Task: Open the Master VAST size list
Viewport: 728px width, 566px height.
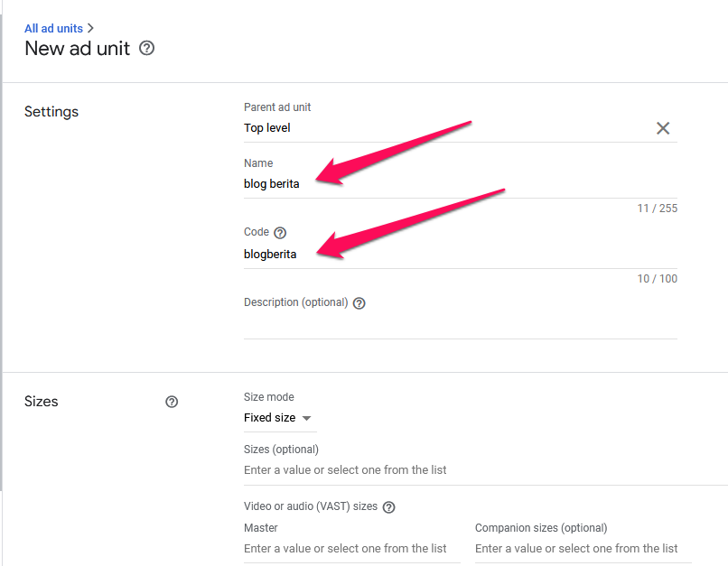Action: [352, 548]
